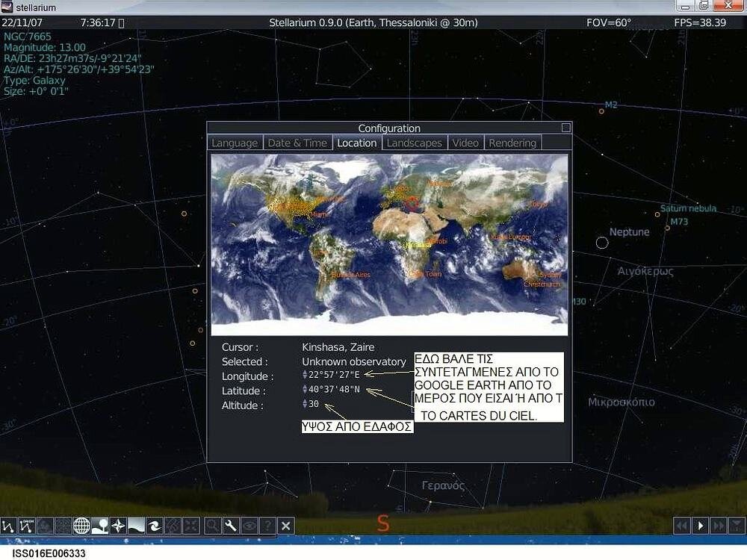Toggle the ground landscape tree icon

(100, 526)
